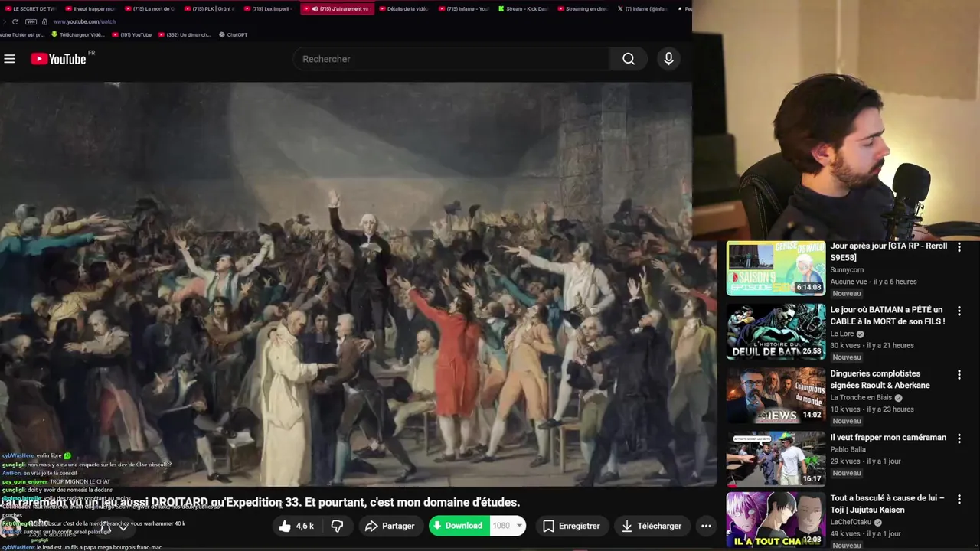
Task: Click the www.youtube.com/watch address bar
Action: tap(84, 21)
